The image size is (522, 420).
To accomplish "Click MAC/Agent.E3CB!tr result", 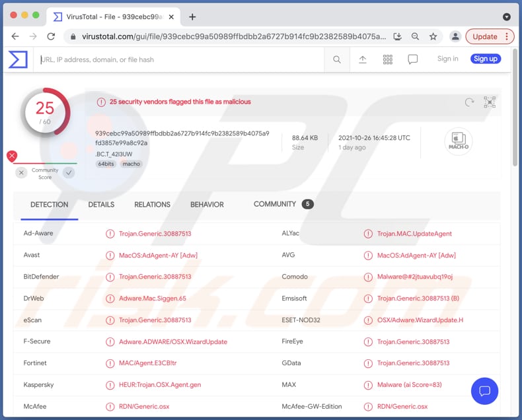I will 148,363.
